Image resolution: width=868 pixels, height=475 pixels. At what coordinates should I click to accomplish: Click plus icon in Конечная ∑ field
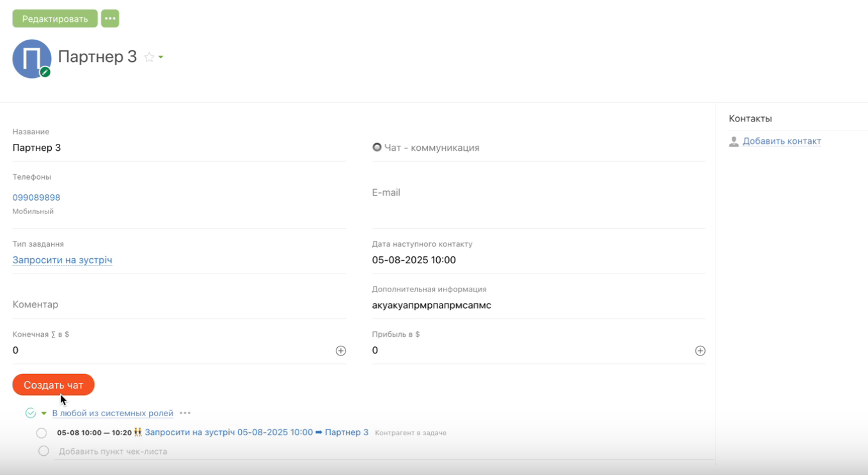[x=341, y=350]
